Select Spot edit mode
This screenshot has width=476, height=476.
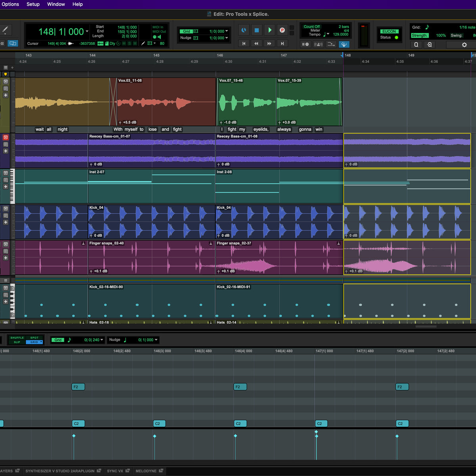[x=35, y=338]
